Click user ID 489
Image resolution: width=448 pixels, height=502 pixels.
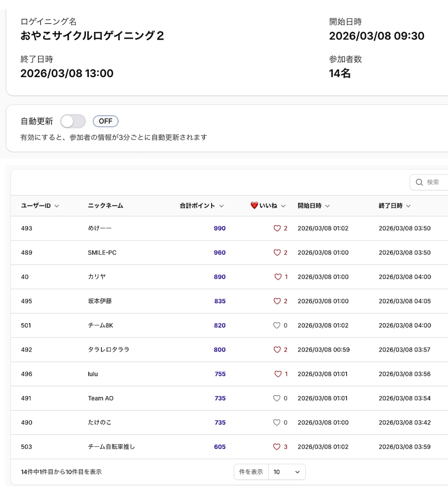coord(26,253)
